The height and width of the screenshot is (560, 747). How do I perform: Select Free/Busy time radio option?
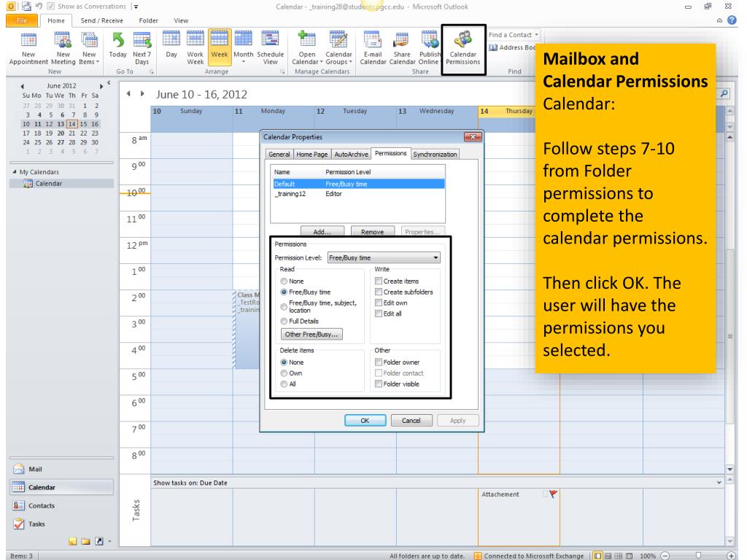[284, 292]
